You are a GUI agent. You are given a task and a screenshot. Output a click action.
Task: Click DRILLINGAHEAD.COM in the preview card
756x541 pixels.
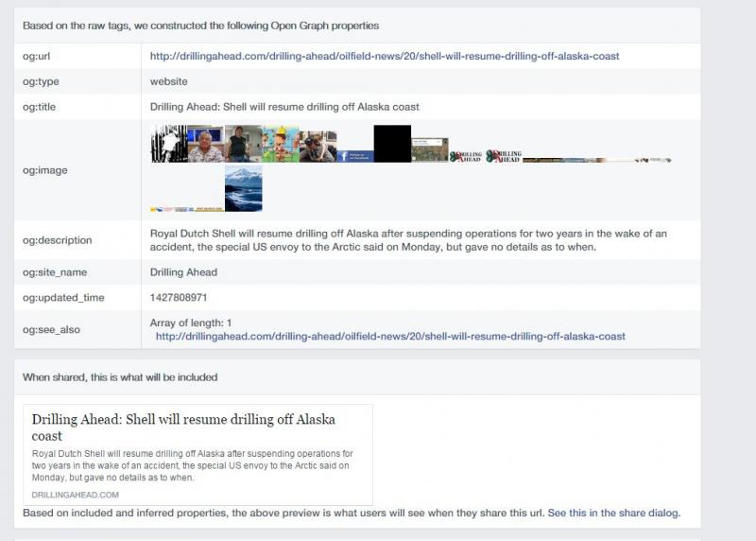tap(76, 495)
